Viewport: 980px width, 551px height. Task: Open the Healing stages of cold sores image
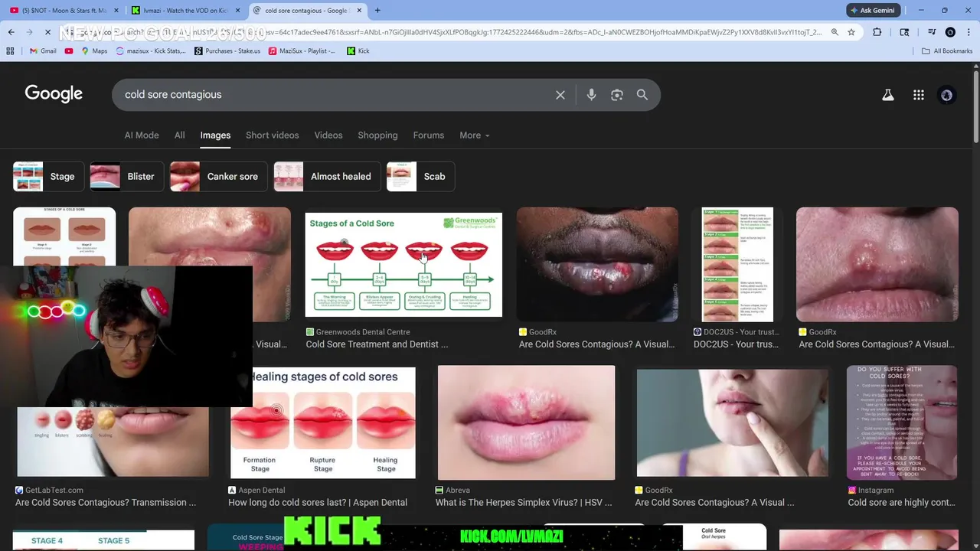[x=323, y=423]
